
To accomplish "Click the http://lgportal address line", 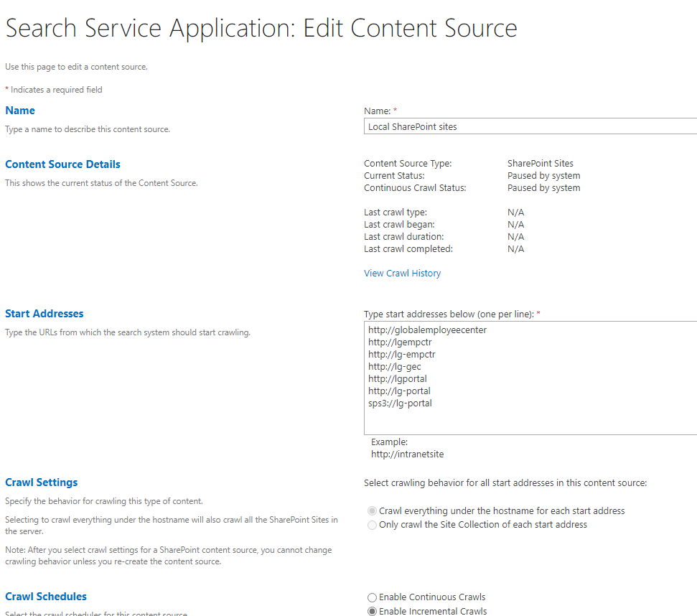I will point(398,378).
